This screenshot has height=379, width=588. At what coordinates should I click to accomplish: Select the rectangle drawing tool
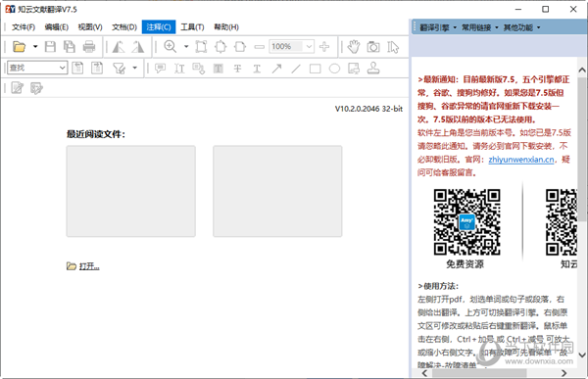[315, 69]
